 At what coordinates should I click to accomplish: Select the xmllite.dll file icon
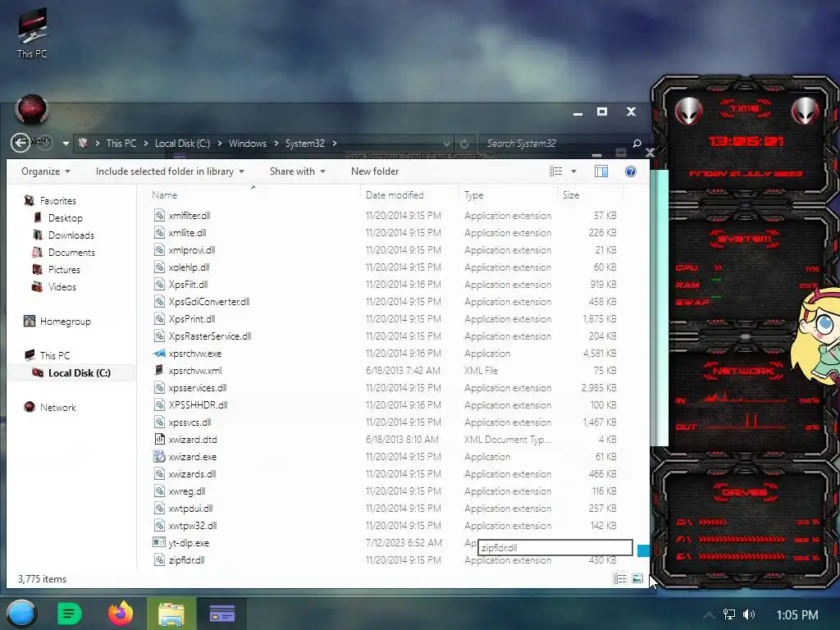click(x=159, y=232)
